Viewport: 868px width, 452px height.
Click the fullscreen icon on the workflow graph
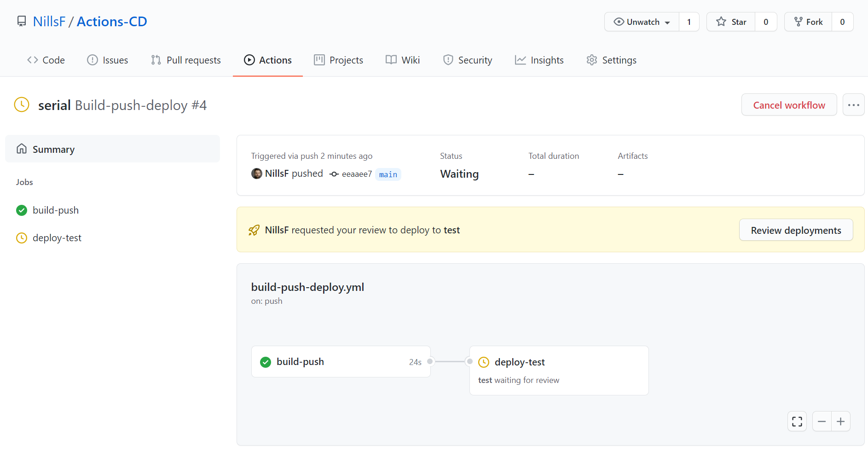797,421
